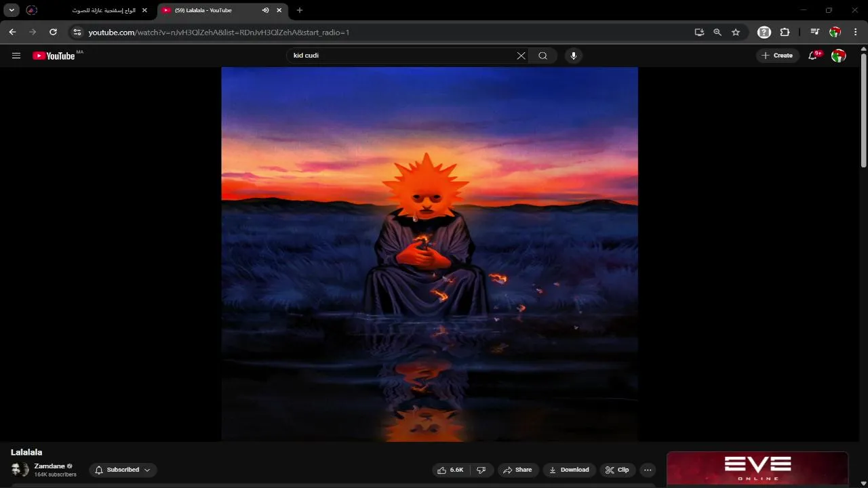868x488 pixels.
Task: Open the YouTube guide hamburger menu
Action: (16, 56)
